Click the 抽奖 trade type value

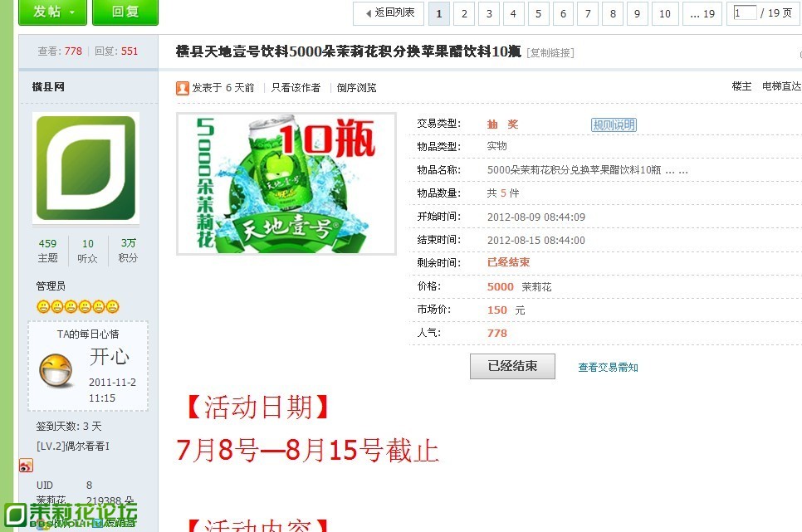503,124
